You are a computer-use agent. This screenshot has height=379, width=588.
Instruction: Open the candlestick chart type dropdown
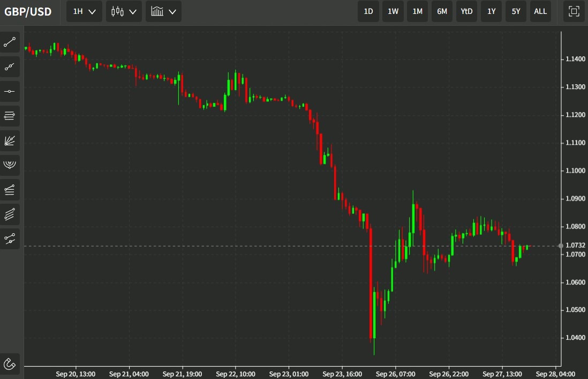coord(124,11)
